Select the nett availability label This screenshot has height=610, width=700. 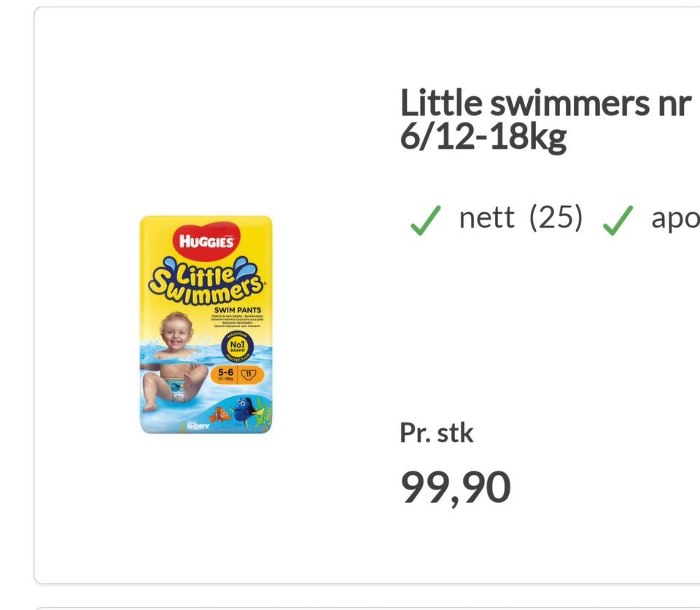[486, 217]
